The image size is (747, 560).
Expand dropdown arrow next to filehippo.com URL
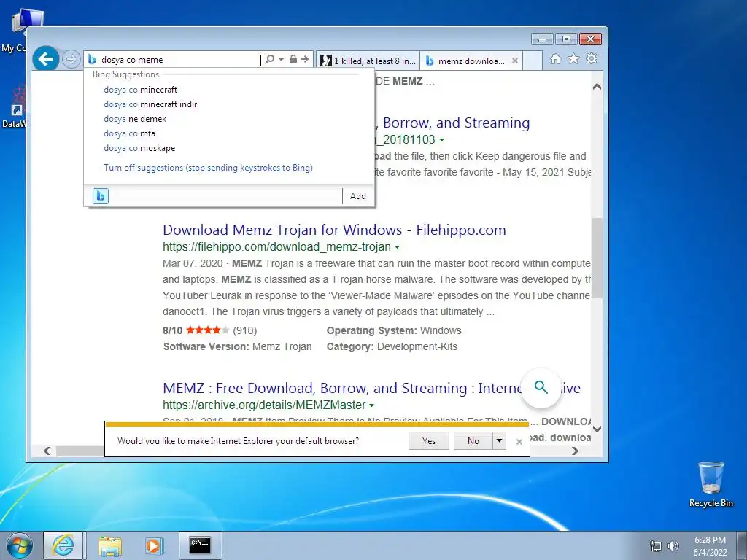(x=397, y=247)
